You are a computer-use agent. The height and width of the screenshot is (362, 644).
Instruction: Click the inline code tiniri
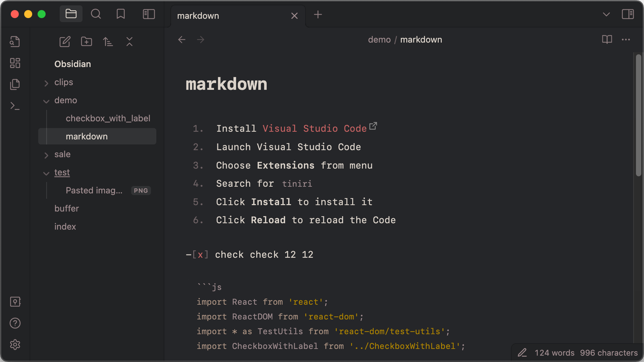pos(297,184)
